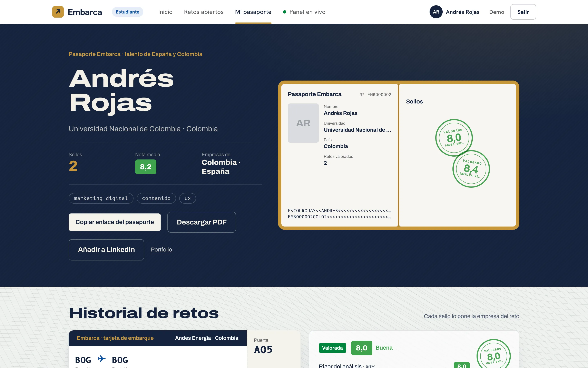Click the marketing digital tag
The width and height of the screenshot is (588, 368).
click(x=101, y=198)
